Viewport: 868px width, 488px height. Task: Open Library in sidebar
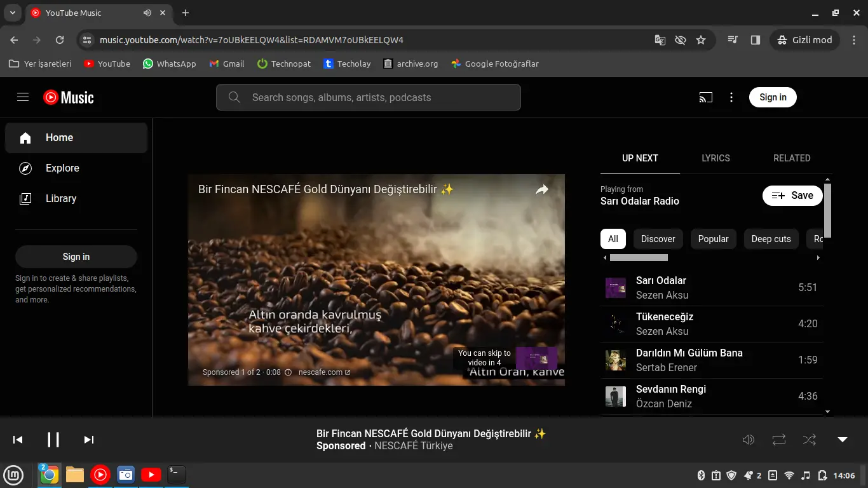tap(76, 199)
